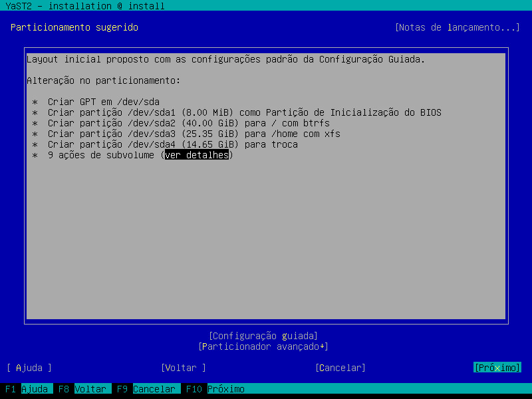Select the /dev/sda4 swap (troca) line

(x=172, y=144)
